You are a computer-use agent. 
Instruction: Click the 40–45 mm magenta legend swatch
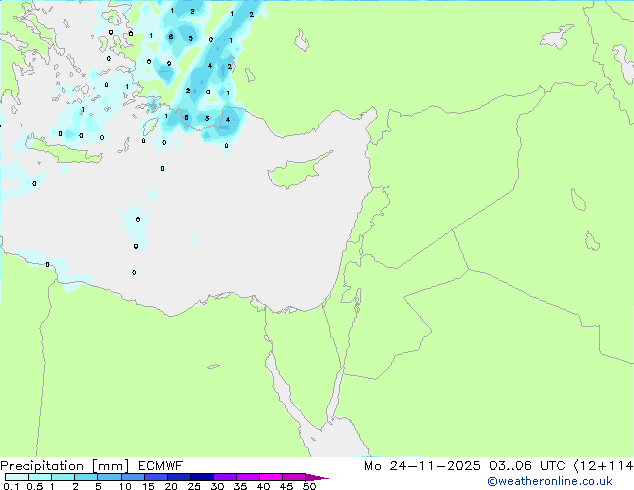271,477
